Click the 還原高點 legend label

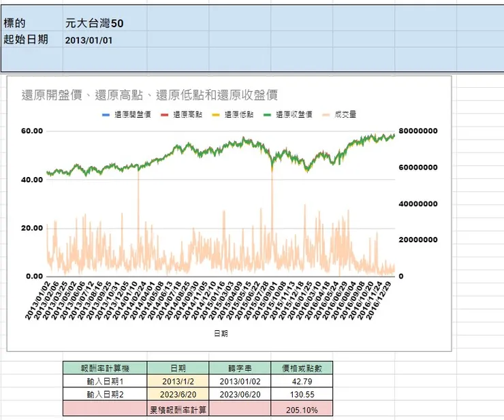(188, 114)
